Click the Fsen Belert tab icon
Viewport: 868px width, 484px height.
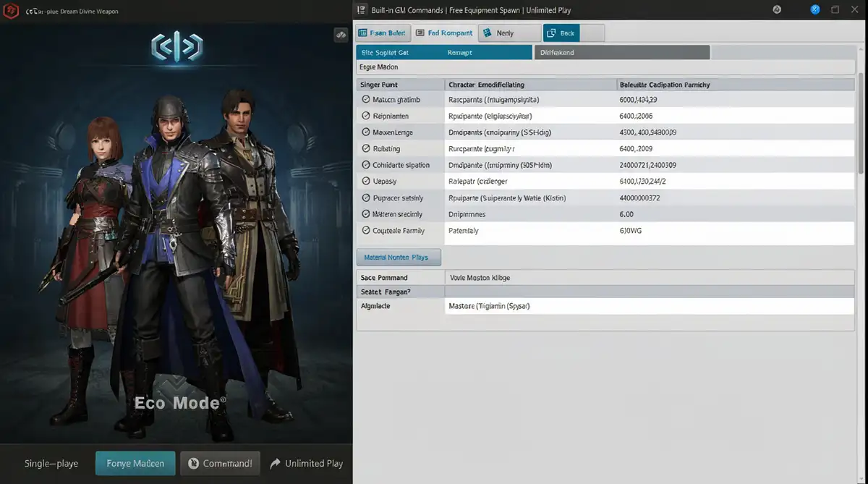(x=362, y=33)
